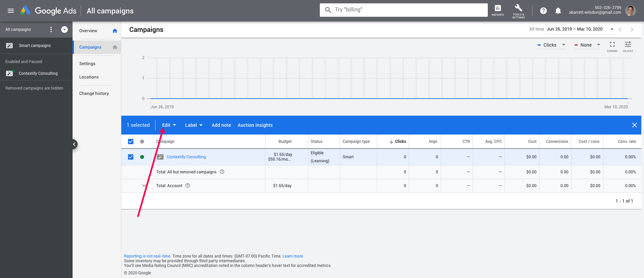Open the notifications bell
644x278 pixels.
[x=558, y=11]
